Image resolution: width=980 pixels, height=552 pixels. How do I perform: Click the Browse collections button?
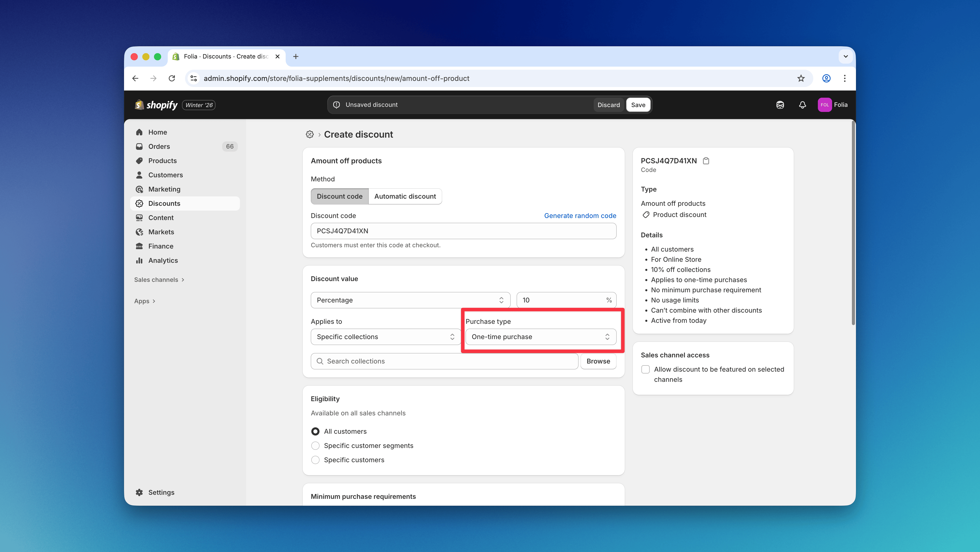(598, 361)
